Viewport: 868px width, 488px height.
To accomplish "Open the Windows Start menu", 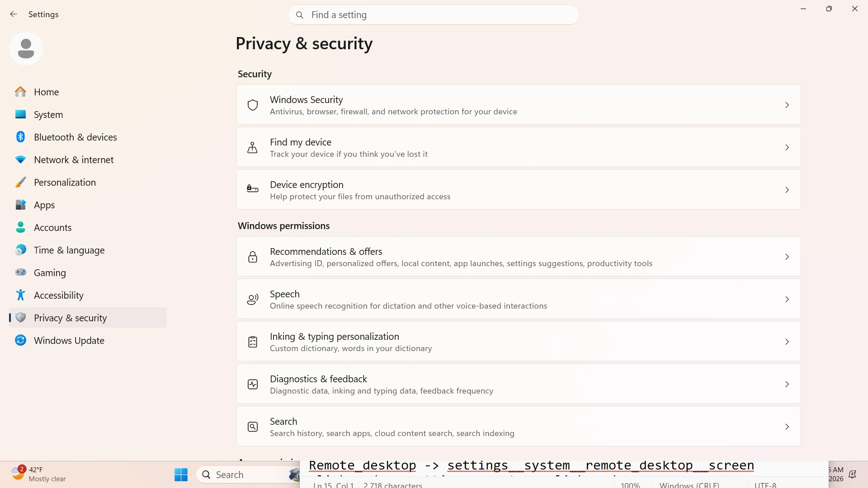I will [x=181, y=474].
